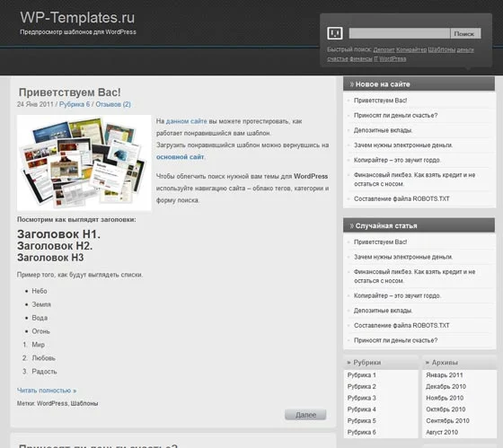Click the Шаблоны tag under Метки
The height and width of the screenshot is (448, 503).
[84, 403]
